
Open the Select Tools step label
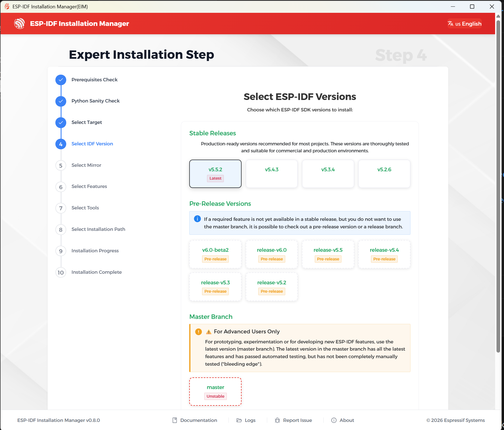[x=85, y=208]
